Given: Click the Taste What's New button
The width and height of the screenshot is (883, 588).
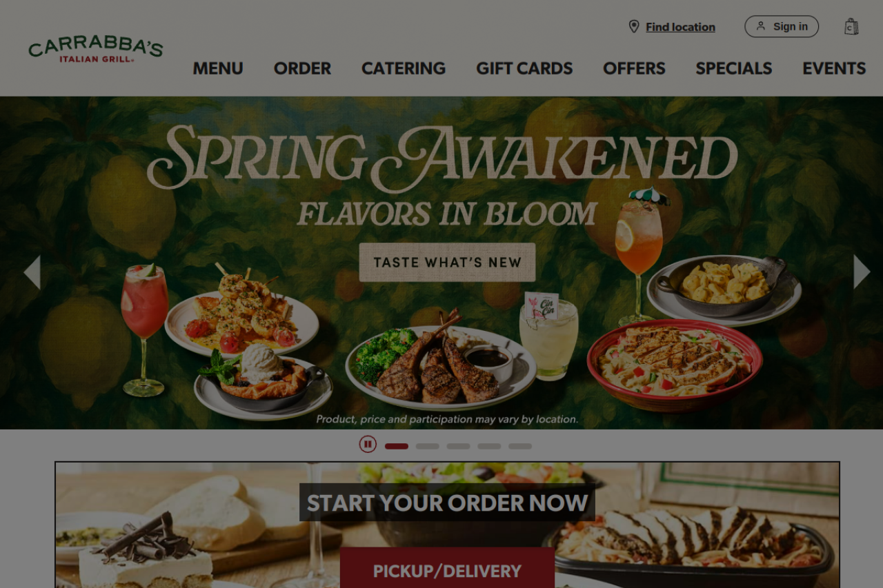Looking at the screenshot, I should [447, 262].
